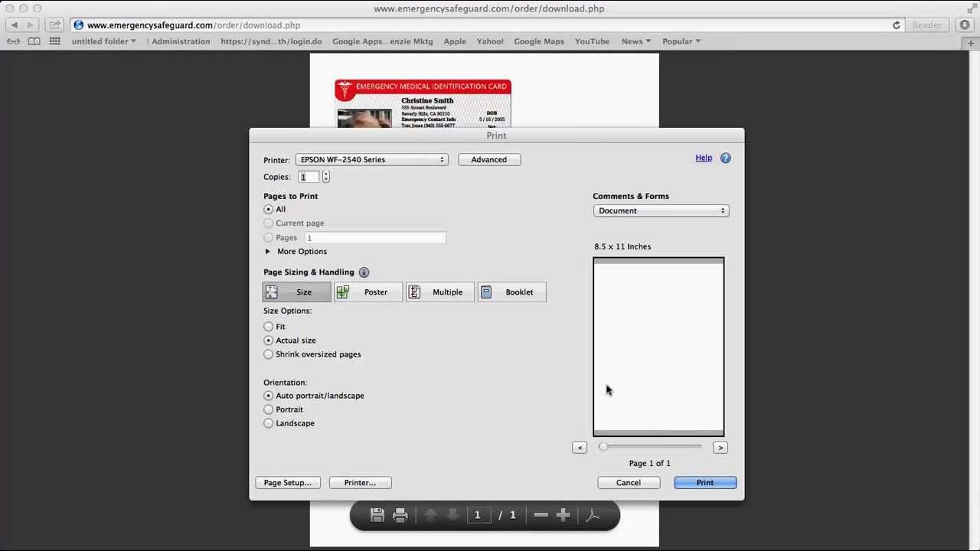980x551 pixels.
Task: Select All pages radio button
Action: pos(268,209)
